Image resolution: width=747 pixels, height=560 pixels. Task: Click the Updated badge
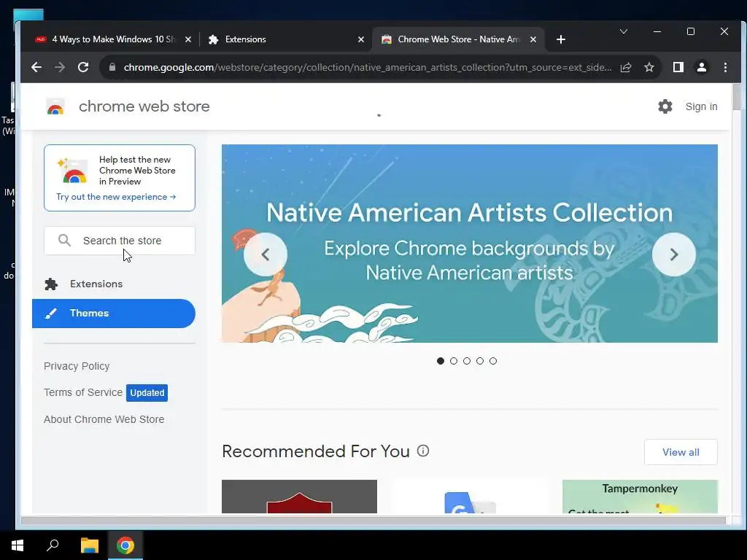[x=147, y=393]
